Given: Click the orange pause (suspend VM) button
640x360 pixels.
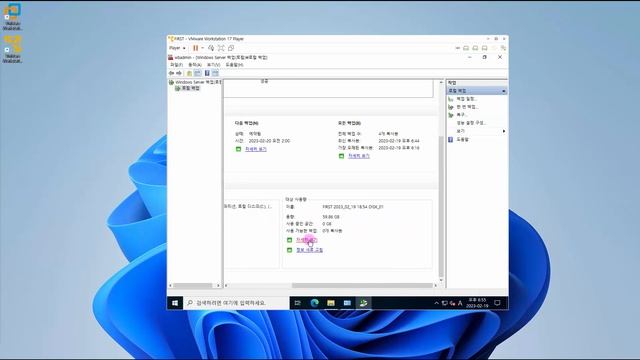Looking at the screenshot, I should click(196, 48).
